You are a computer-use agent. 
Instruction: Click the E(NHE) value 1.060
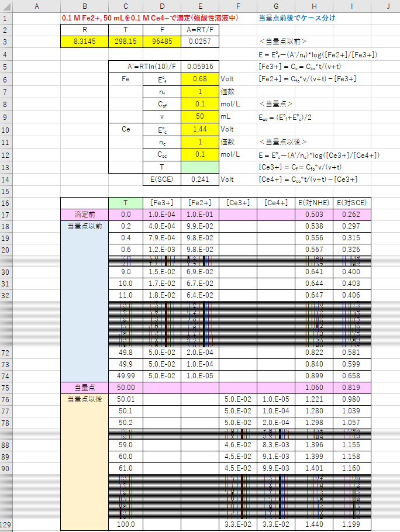(314, 388)
